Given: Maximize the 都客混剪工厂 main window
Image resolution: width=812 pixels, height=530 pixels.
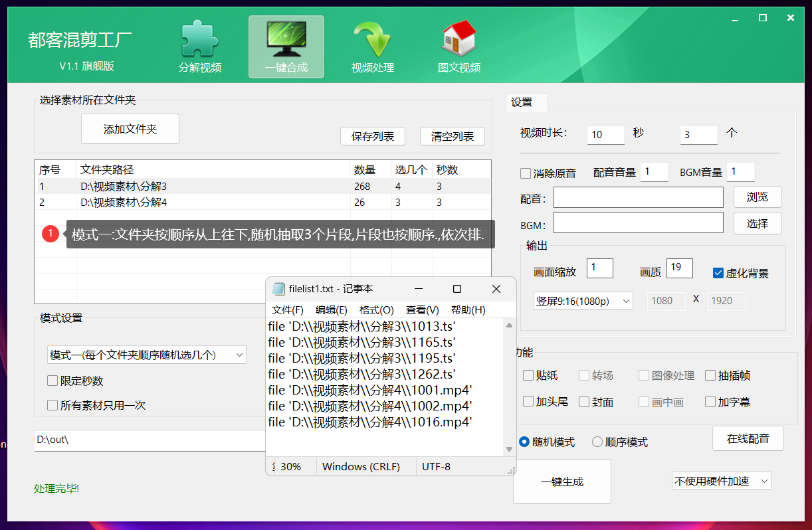Looking at the screenshot, I should point(763,18).
